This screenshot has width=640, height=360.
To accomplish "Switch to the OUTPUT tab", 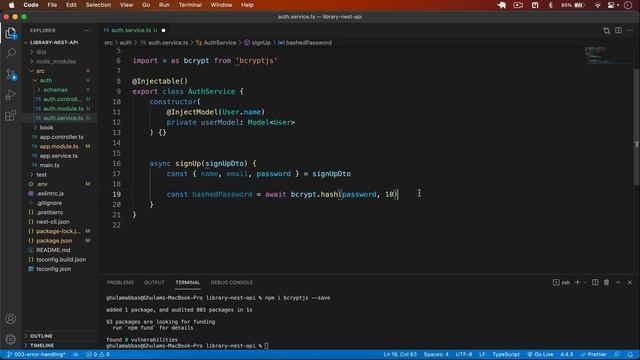I will [154, 282].
